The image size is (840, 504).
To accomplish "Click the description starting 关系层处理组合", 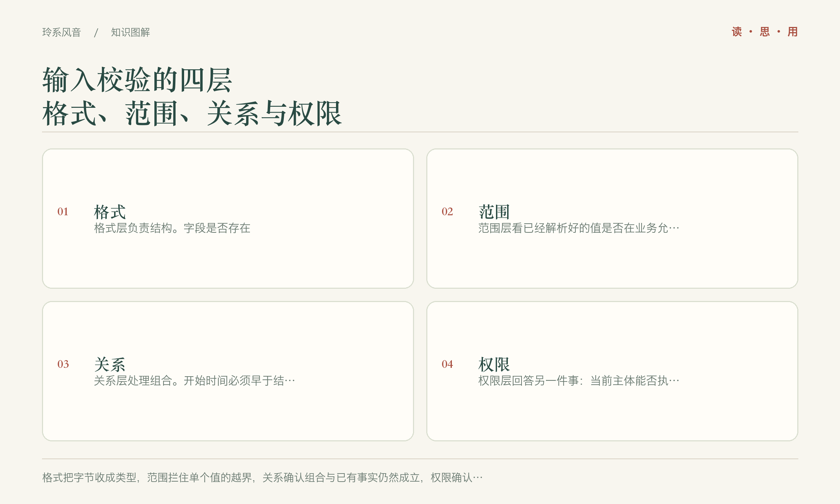I will coord(194,381).
